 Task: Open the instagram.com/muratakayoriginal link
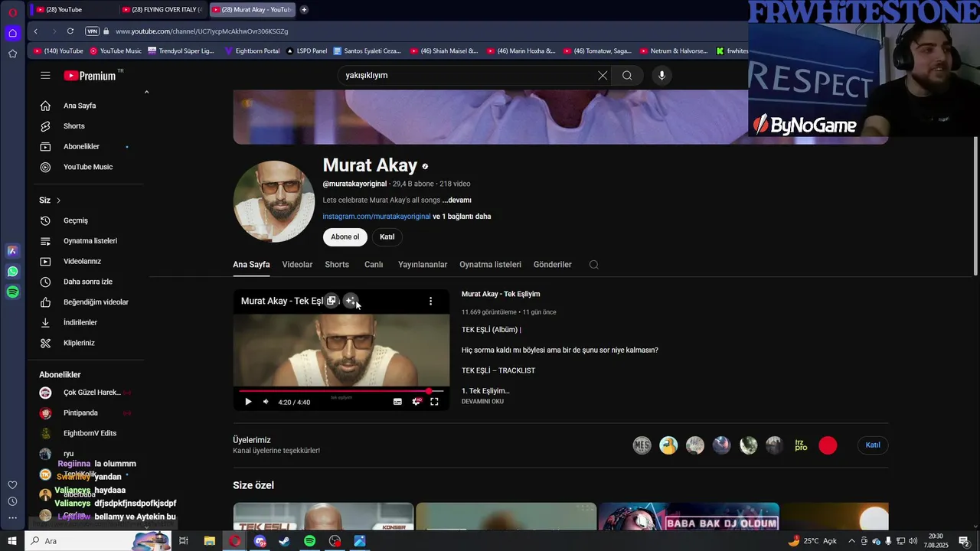point(377,217)
